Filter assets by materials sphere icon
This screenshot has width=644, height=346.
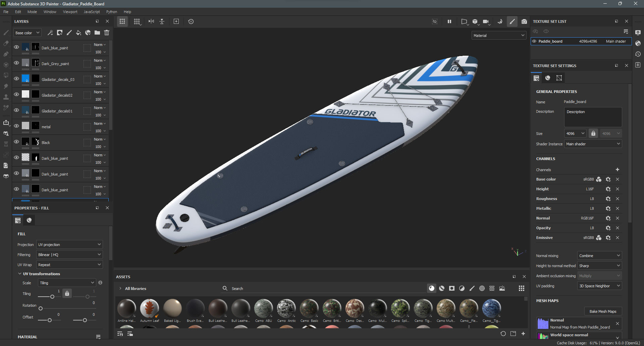click(432, 288)
